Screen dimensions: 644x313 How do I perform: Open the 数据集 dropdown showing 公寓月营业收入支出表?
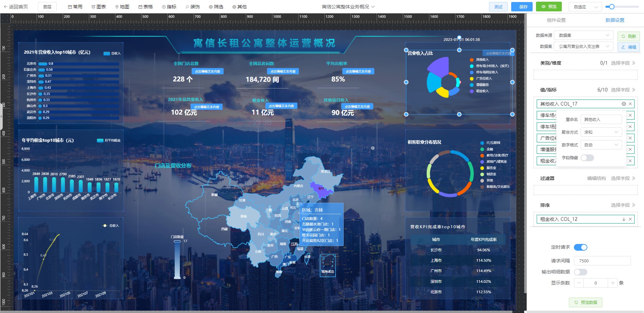tap(584, 46)
